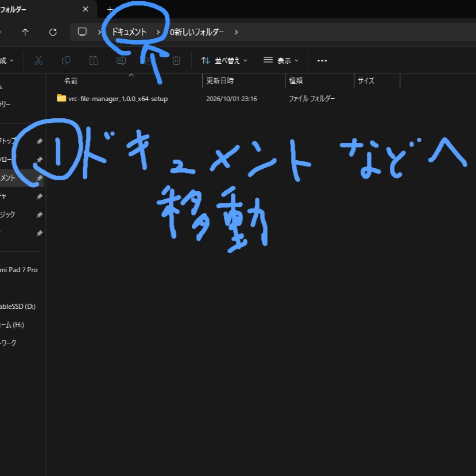Open the network item (ワーク) in the sidebar
Viewport: 476px width, 476px height.
pos(8,343)
